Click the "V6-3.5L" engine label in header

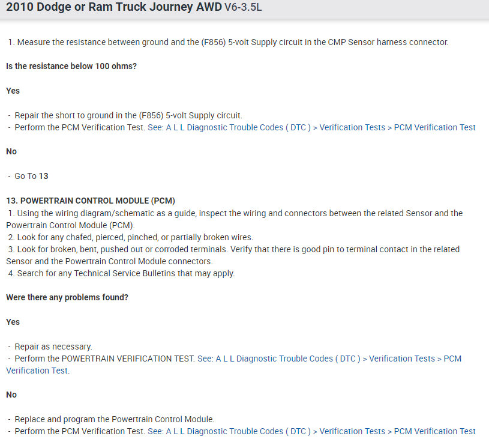243,9
